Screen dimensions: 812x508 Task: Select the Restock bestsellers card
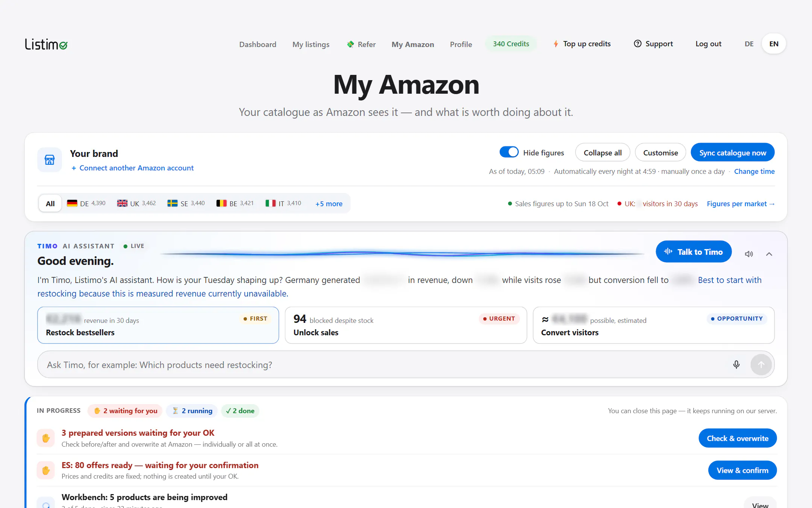[x=158, y=325]
